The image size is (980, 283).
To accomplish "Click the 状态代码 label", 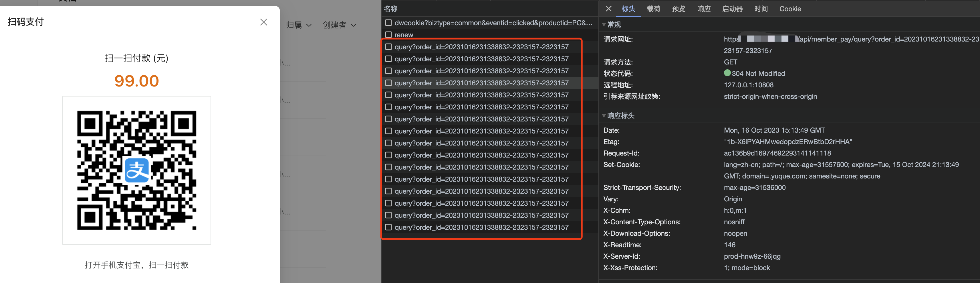I will click(x=618, y=74).
